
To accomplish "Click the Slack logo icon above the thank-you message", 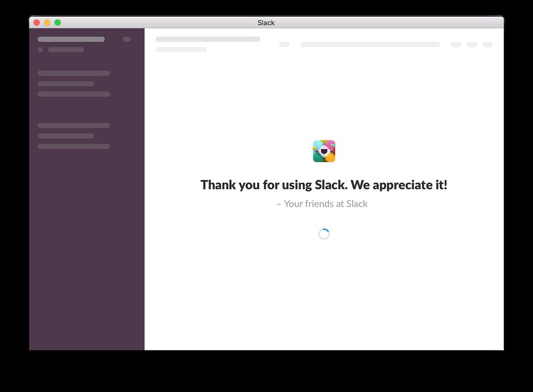I will pyautogui.click(x=324, y=151).
